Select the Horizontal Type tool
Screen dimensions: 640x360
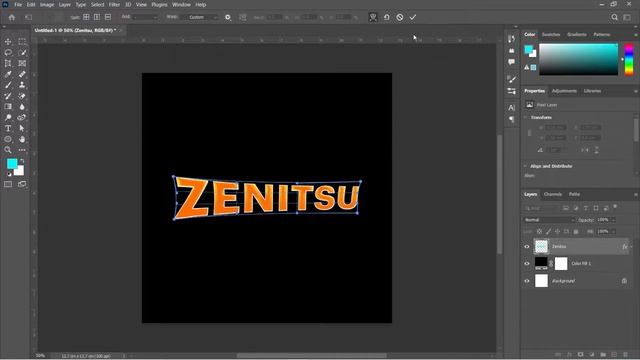[8, 128]
